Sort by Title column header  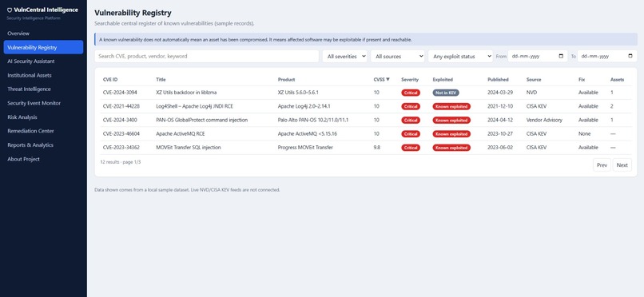click(161, 80)
